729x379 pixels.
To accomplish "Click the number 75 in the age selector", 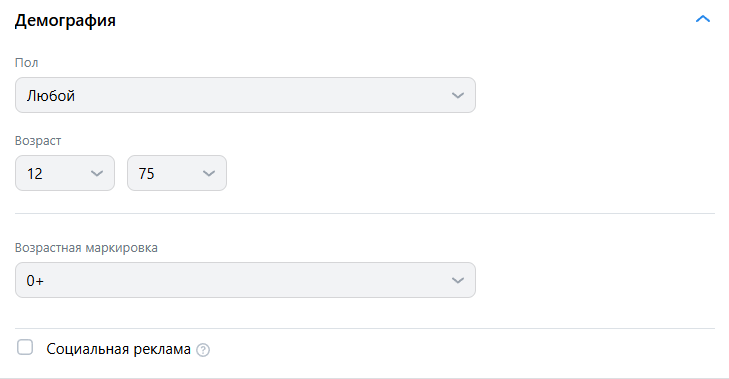I will pos(146,173).
